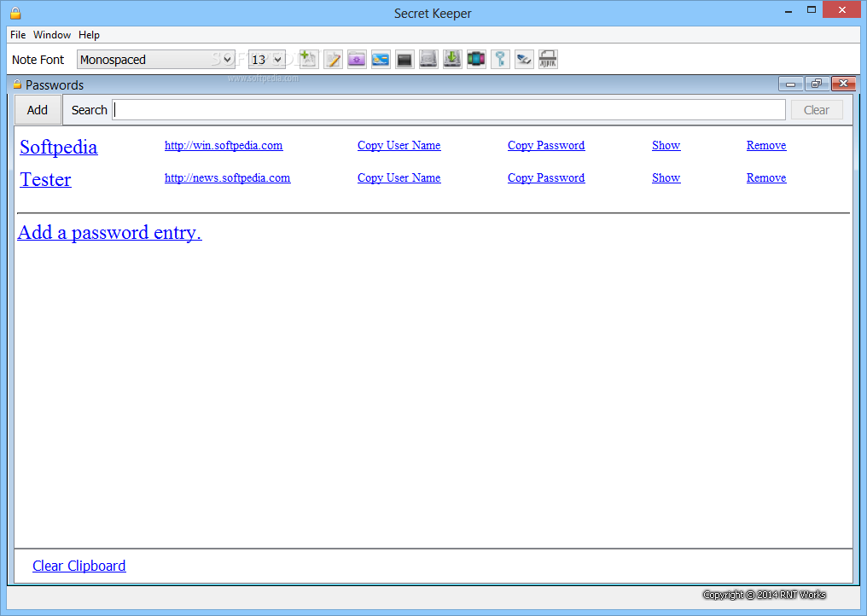Click the Note Font label
Image resolution: width=867 pixels, height=616 pixels.
[38, 60]
